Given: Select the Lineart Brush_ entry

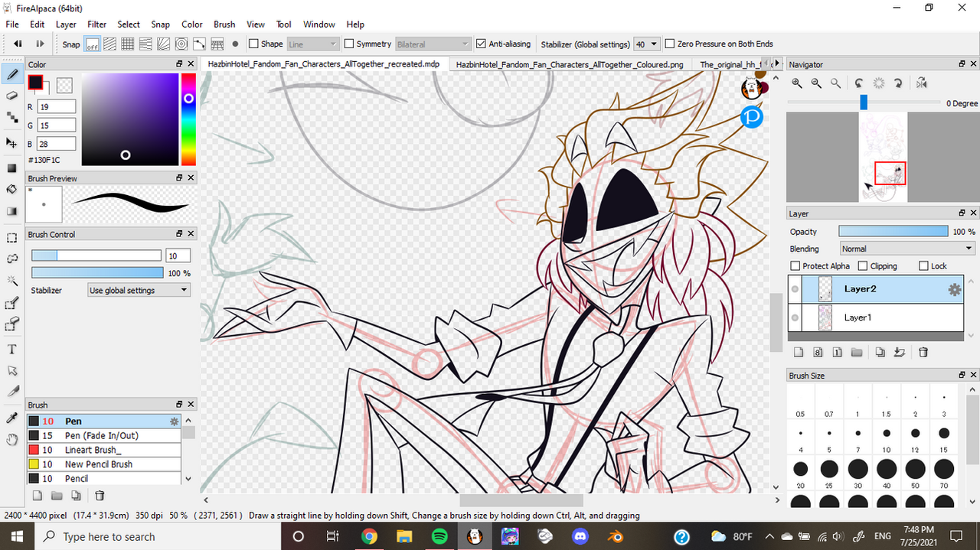Looking at the screenshot, I should point(104,450).
